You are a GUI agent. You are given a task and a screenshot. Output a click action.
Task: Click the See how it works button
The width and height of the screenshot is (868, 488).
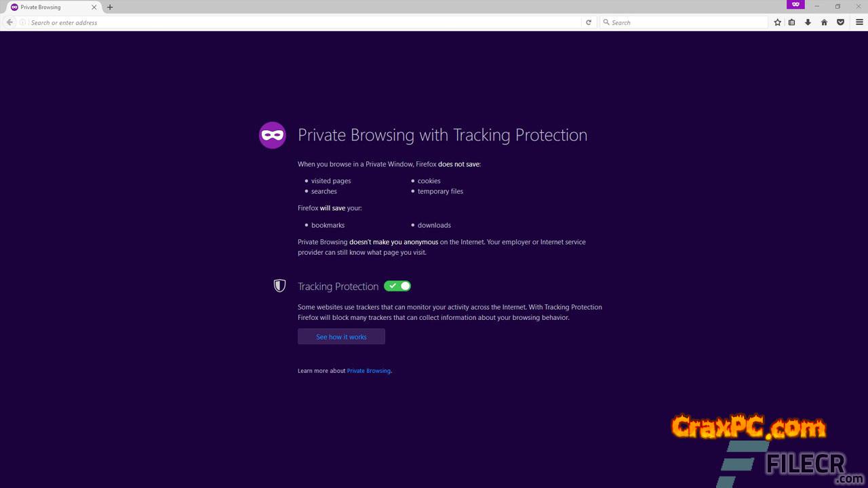341,337
